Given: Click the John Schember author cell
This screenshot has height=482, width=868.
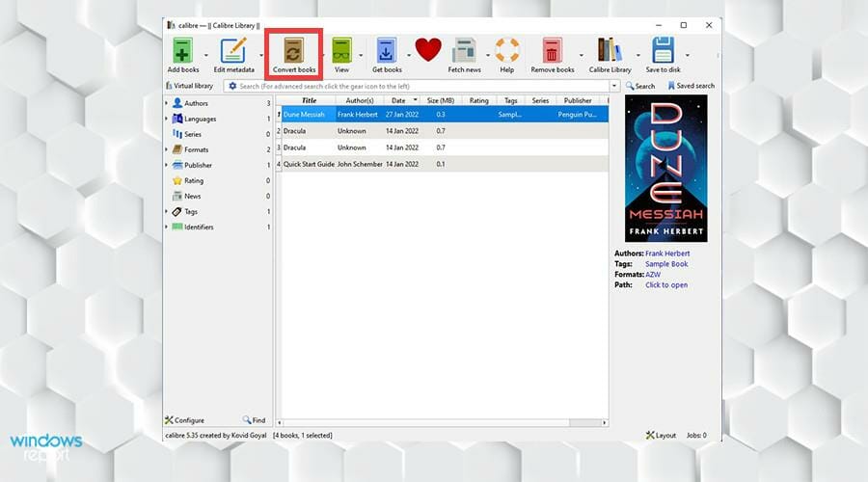Looking at the screenshot, I should point(360,164).
